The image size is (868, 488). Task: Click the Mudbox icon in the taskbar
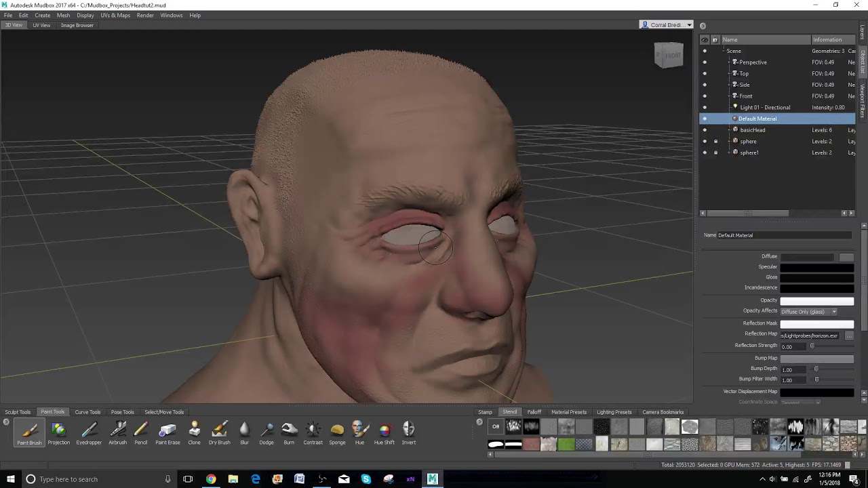click(433, 479)
